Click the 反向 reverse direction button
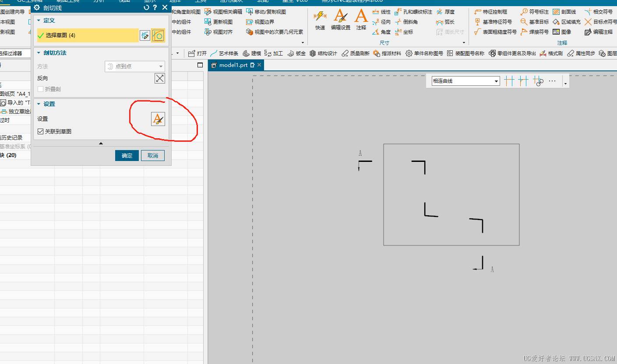 (160, 78)
